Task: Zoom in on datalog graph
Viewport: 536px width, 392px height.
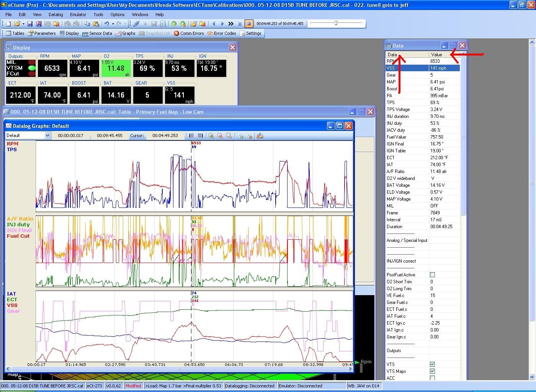Action: (211, 136)
